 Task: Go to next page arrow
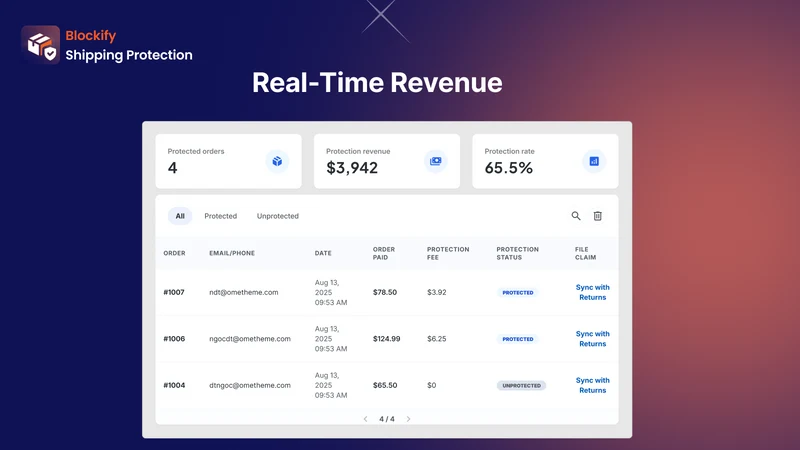pos(408,419)
